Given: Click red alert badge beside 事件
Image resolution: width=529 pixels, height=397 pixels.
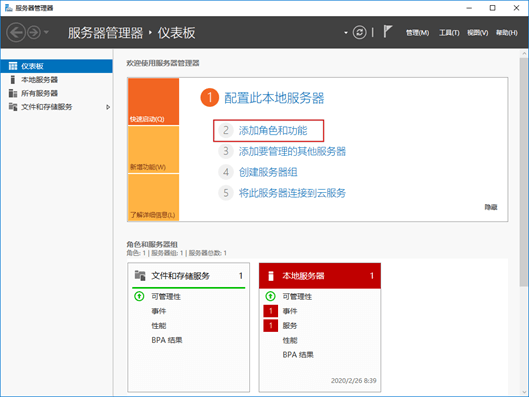Looking at the screenshot, I should (x=271, y=311).
